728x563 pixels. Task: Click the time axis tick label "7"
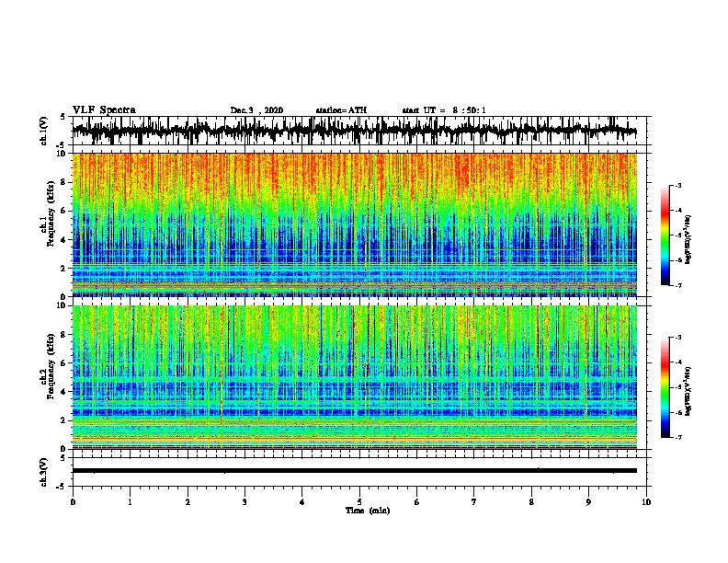tap(474, 502)
